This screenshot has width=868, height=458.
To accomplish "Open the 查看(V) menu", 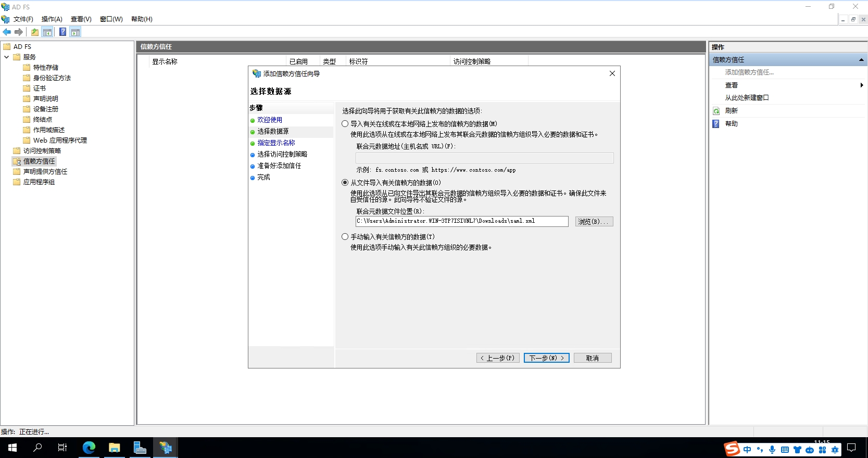I will 81,19.
